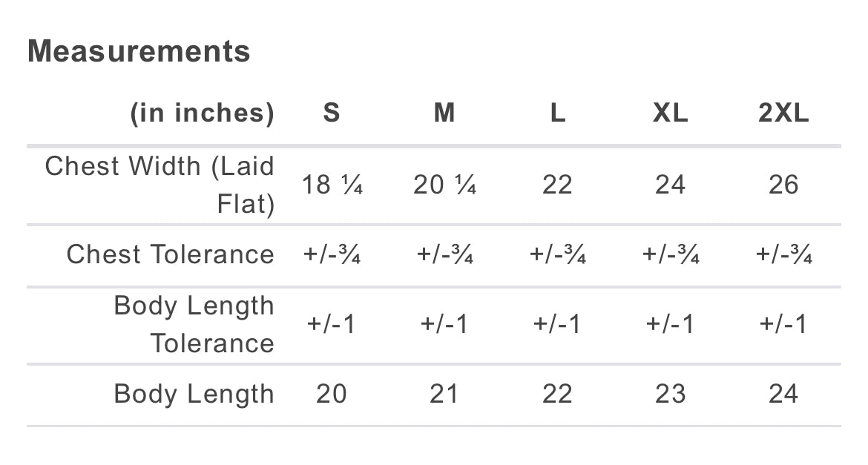Click the +/-¾ chest tolerance for S

[x=331, y=255]
